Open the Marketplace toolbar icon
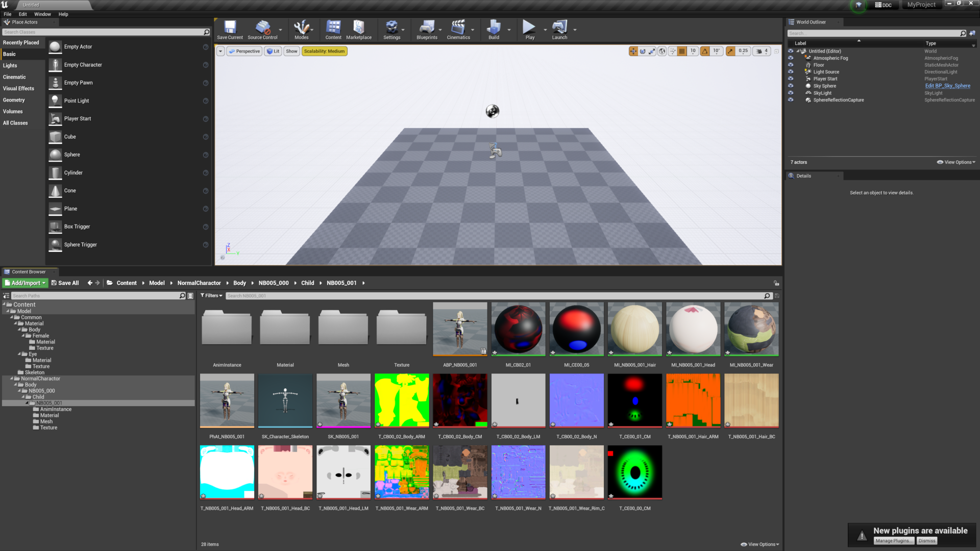The width and height of the screenshot is (980, 551). (359, 30)
